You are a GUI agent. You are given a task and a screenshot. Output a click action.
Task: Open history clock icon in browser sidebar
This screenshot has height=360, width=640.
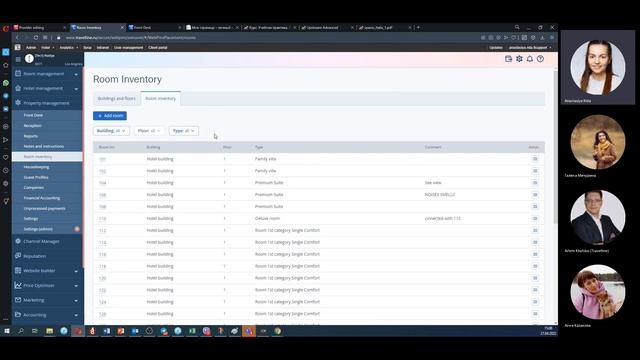tap(6, 171)
